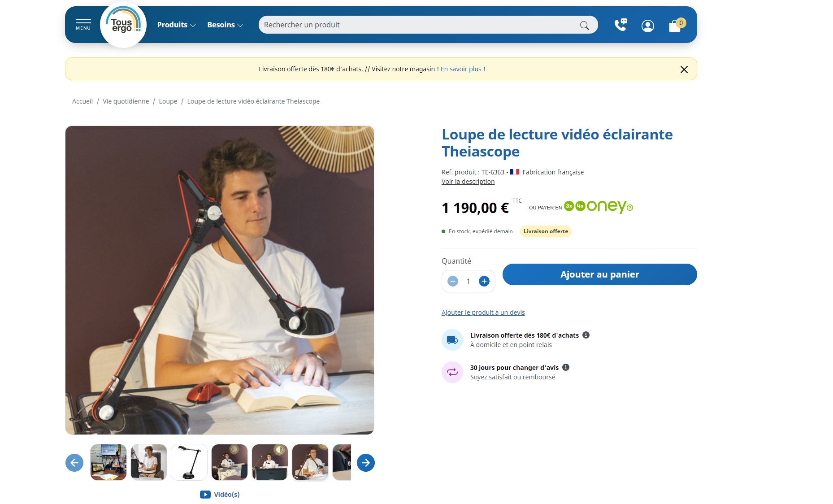The width and height of the screenshot is (833, 504).
Task: Click the product title heading
Action: pyautogui.click(x=557, y=143)
